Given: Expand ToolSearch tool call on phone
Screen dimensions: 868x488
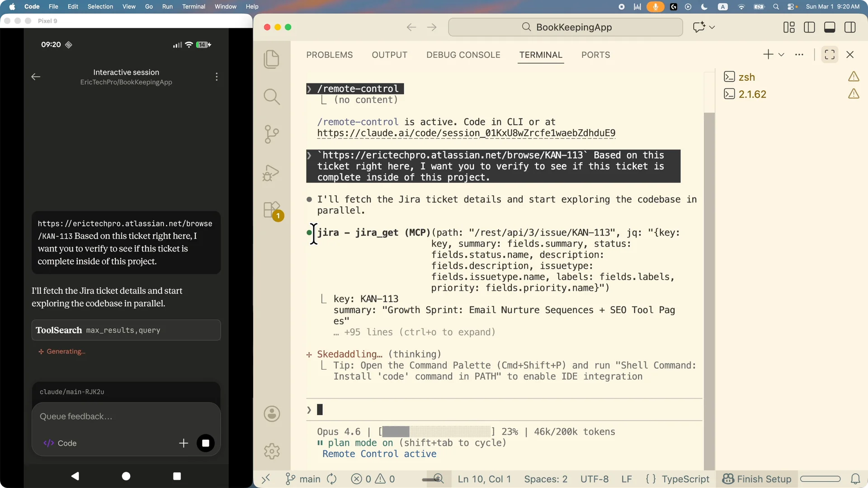Looking at the screenshot, I should click(x=126, y=330).
